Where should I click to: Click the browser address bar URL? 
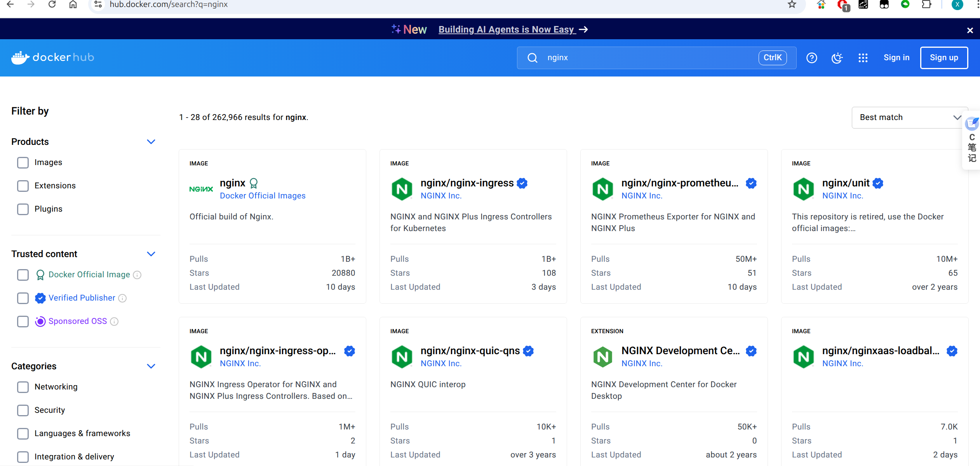point(169,5)
